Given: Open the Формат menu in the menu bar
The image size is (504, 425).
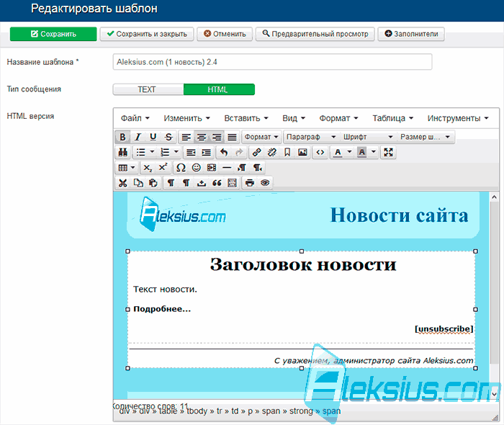Looking at the screenshot, I should [338, 118].
